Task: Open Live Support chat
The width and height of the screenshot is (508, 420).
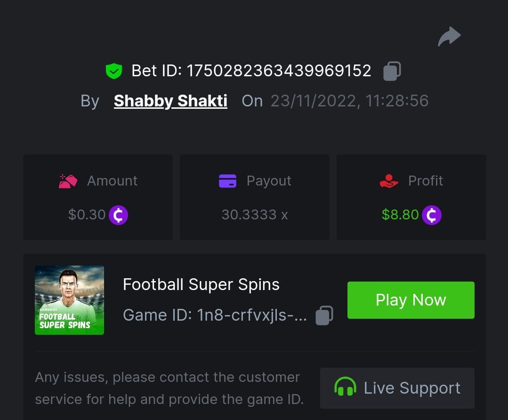Action: tap(397, 388)
